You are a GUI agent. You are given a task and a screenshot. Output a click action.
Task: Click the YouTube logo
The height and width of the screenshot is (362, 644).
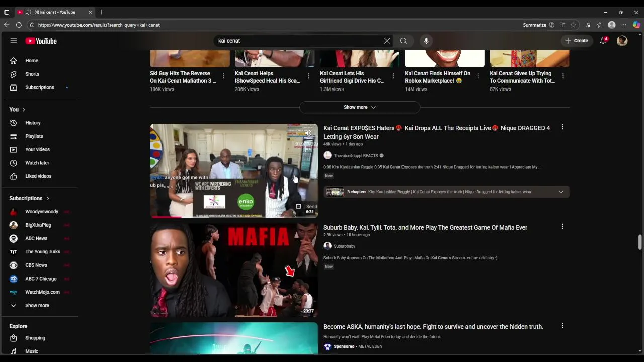click(x=41, y=41)
